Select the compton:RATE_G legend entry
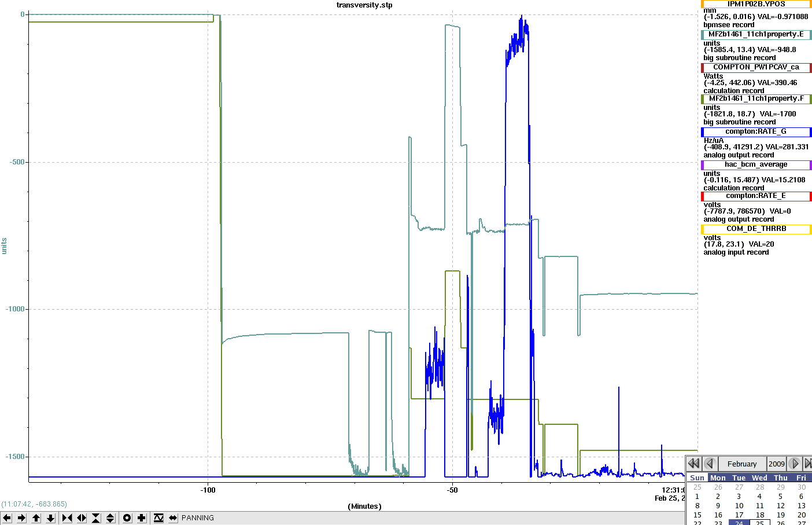This screenshot has height=525, width=812. pos(756,131)
